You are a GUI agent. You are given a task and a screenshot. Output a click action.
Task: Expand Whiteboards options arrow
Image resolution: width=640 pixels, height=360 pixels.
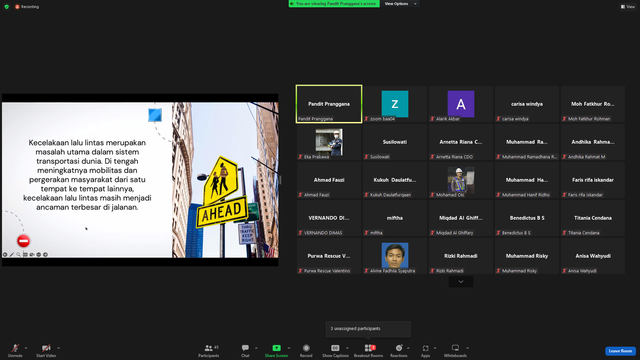(468, 348)
